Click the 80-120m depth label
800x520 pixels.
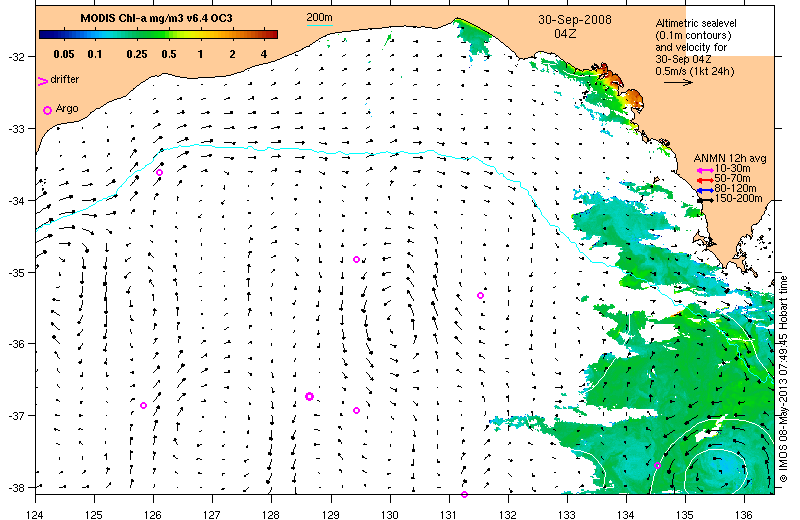click(735, 188)
